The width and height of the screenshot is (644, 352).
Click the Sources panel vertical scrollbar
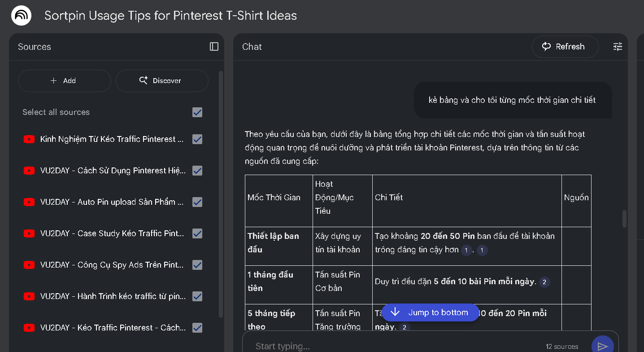(221, 194)
